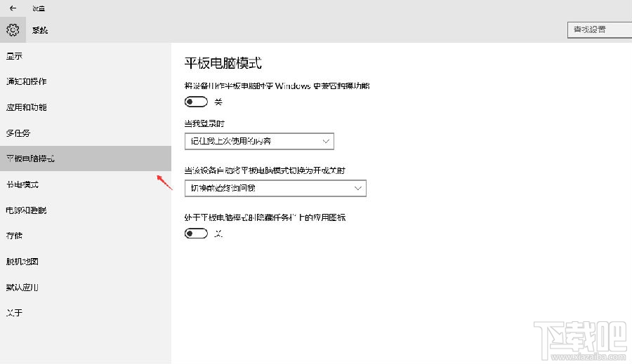Select 节电模式 in the sidebar

point(86,184)
